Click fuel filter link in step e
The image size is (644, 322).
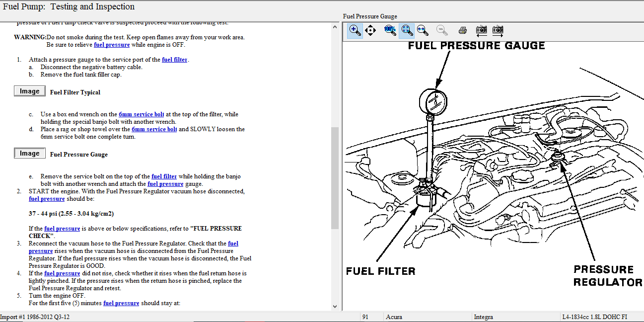pyautogui.click(x=164, y=176)
